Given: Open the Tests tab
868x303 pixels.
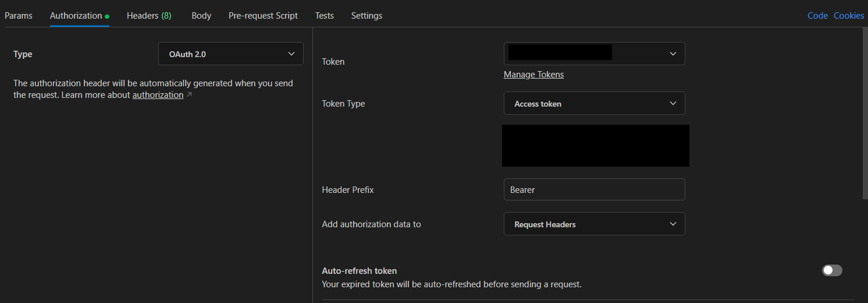Looking at the screenshot, I should [x=324, y=16].
